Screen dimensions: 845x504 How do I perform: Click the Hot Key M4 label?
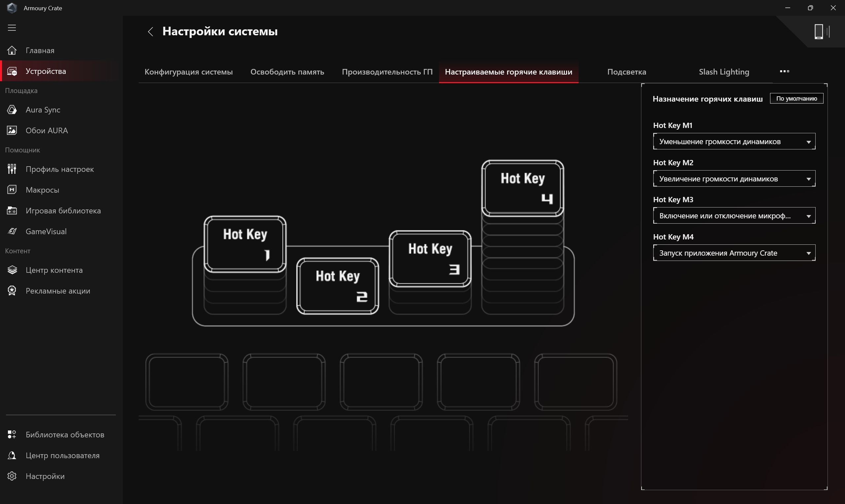pyautogui.click(x=673, y=237)
